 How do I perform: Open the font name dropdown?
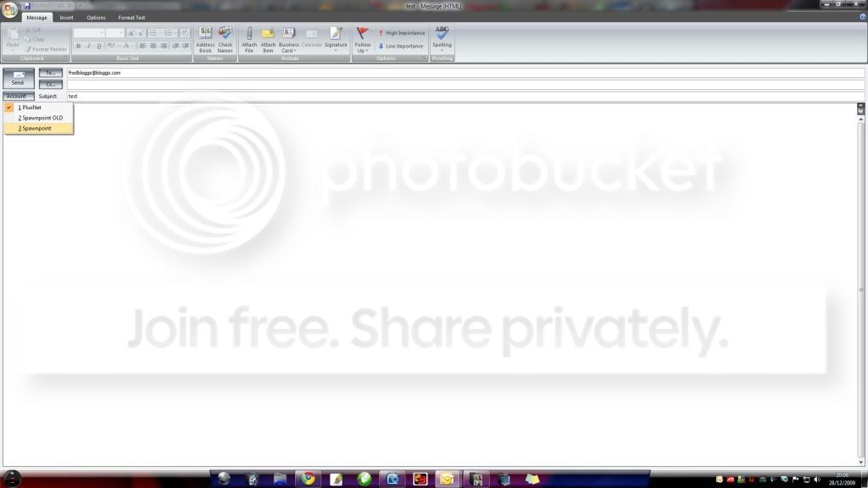pos(102,33)
